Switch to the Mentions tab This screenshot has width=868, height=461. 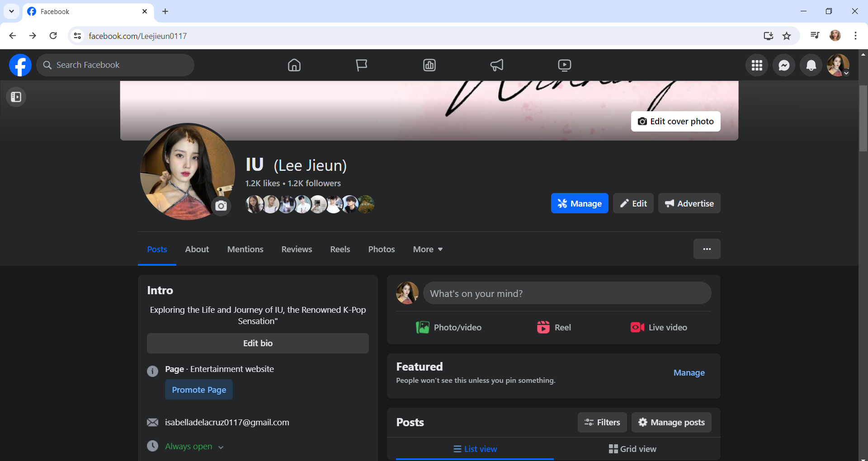[245, 249]
